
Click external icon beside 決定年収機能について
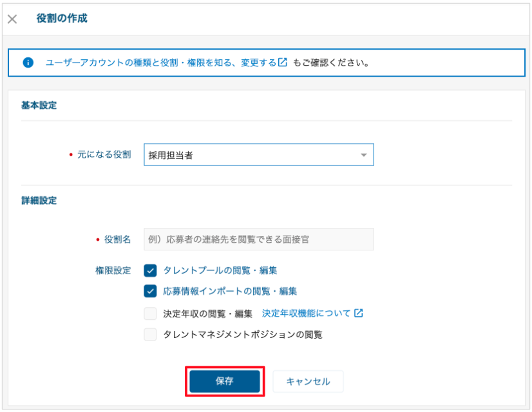359,313
